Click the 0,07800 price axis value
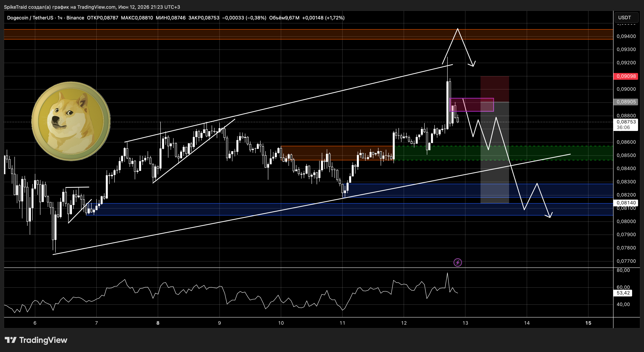The height and width of the screenshot is (352, 644). pyautogui.click(x=626, y=248)
